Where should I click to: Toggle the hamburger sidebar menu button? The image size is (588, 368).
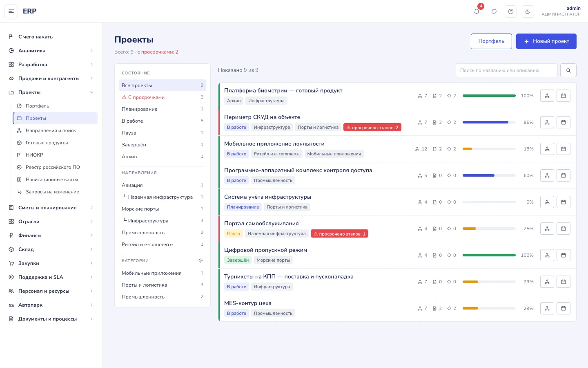point(11,11)
